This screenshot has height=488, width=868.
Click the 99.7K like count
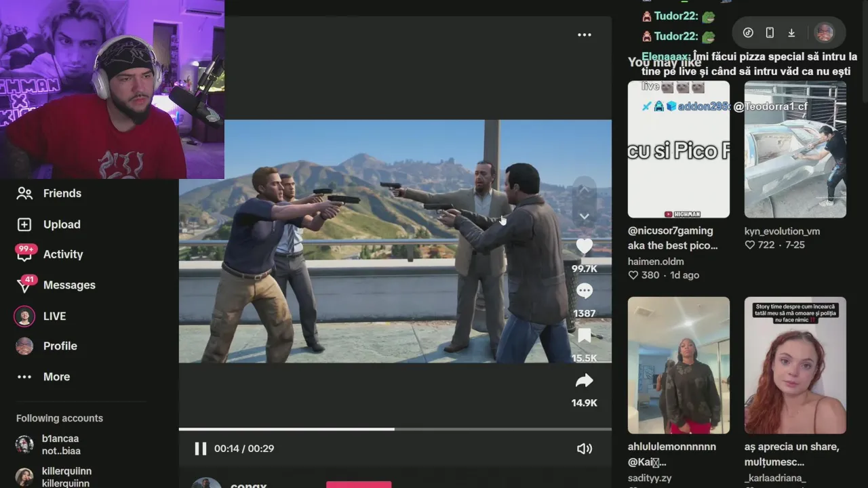point(584,268)
